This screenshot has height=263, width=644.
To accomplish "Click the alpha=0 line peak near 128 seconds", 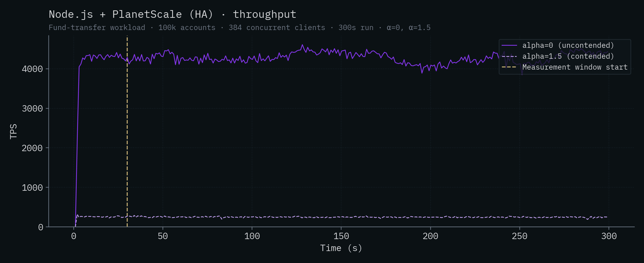I will click(302, 45).
